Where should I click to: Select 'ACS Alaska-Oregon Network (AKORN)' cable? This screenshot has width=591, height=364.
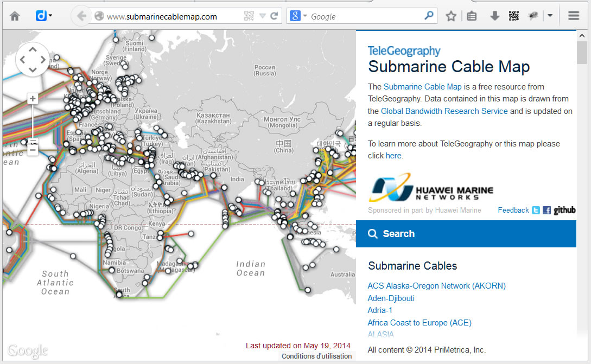tap(436, 286)
